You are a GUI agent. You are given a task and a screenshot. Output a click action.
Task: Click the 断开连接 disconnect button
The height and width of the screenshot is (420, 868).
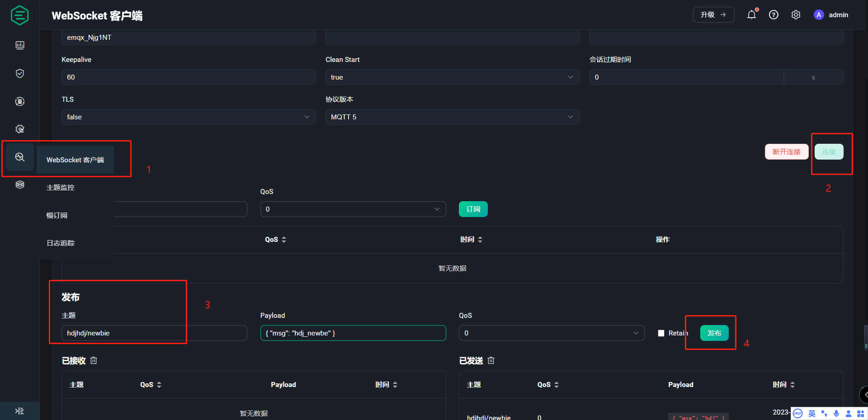click(x=787, y=152)
